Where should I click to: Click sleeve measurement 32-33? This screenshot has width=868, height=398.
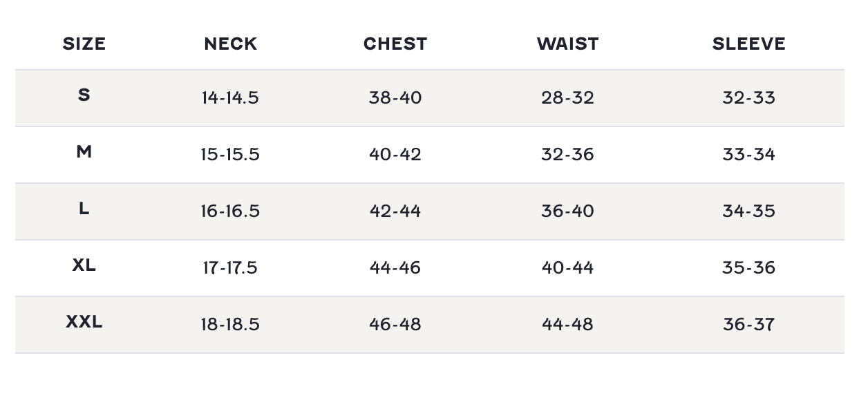coord(748,98)
